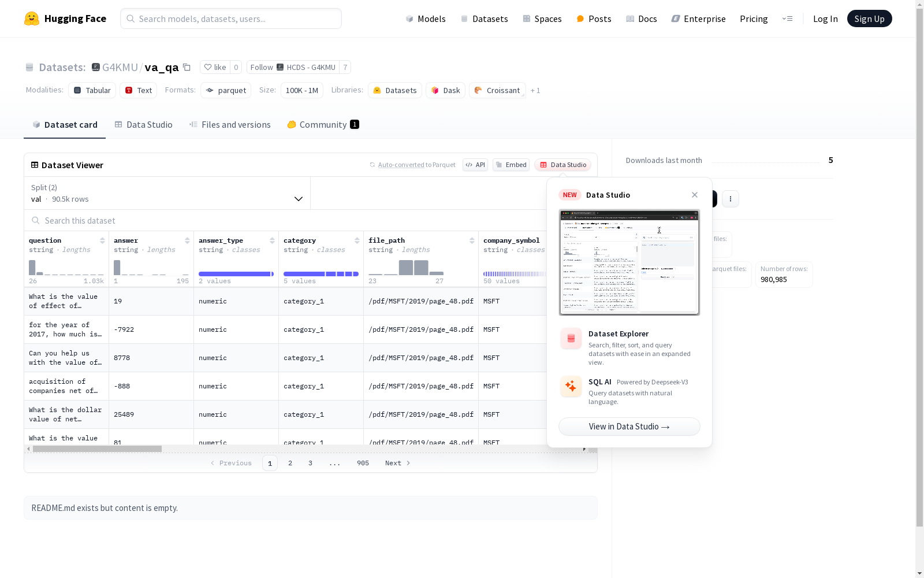Click the three-dot menu beside Downloads
Viewport: 924px width, 578px height.
(x=731, y=199)
